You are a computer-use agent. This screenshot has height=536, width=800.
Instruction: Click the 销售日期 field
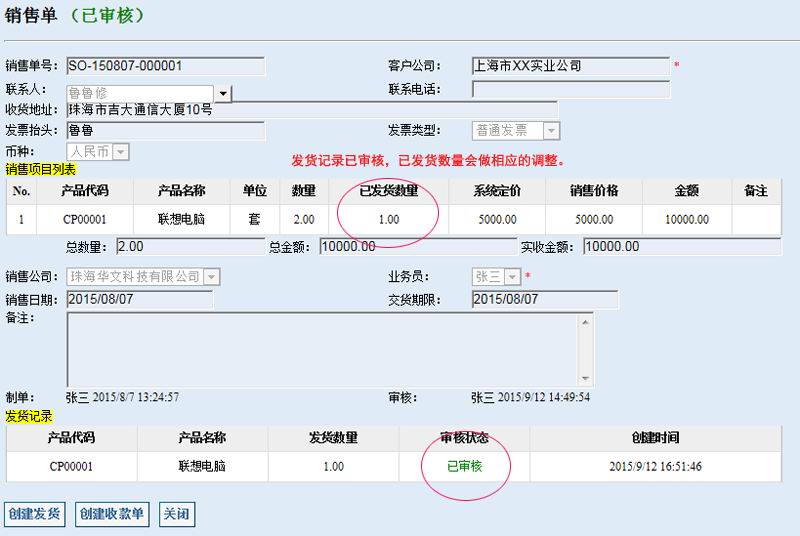pyautogui.click(x=140, y=299)
